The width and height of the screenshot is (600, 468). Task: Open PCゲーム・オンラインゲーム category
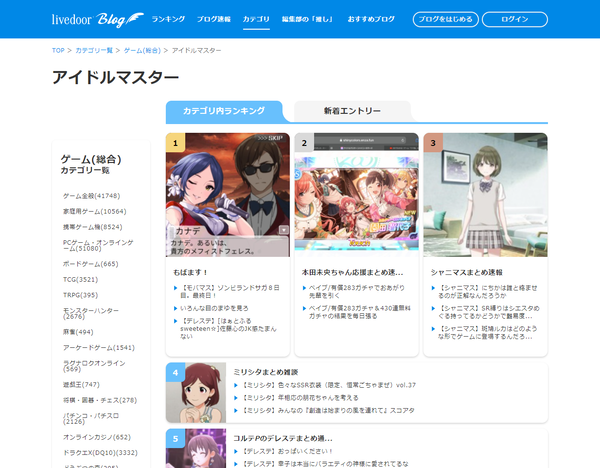pos(98,245)
